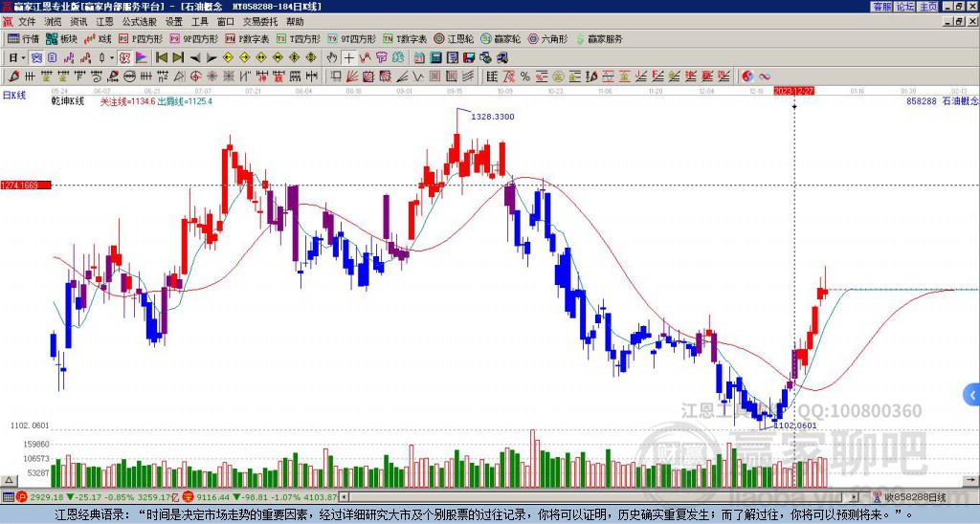Open the P数字表 tool
This screenshot has width=980, height=524.
tap(248, 38)
